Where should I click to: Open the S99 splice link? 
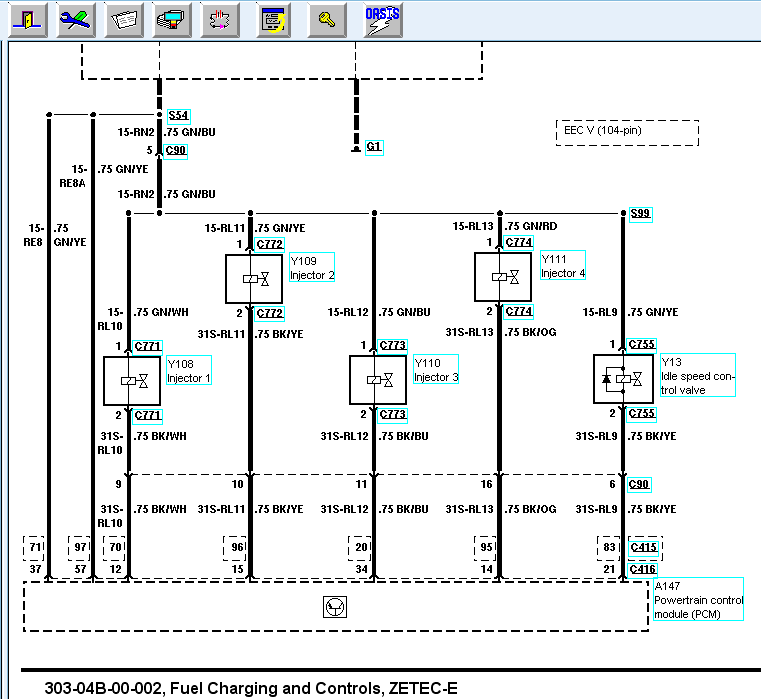click(640, 214)
